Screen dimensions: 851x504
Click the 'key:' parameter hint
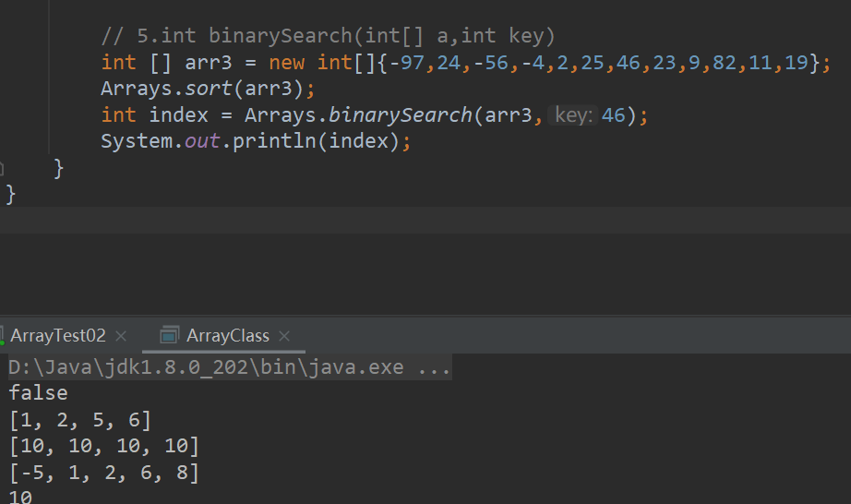[572, 116]
